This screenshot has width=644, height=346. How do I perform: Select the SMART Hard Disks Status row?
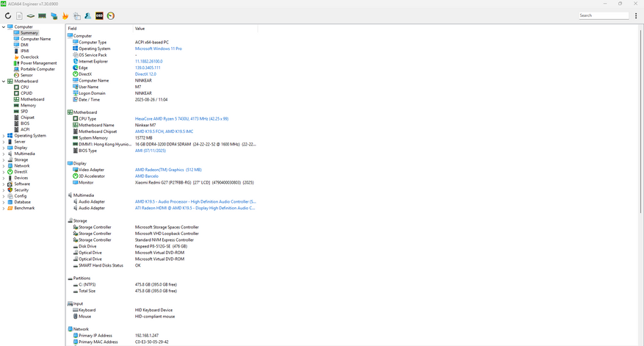pos(162,265)
